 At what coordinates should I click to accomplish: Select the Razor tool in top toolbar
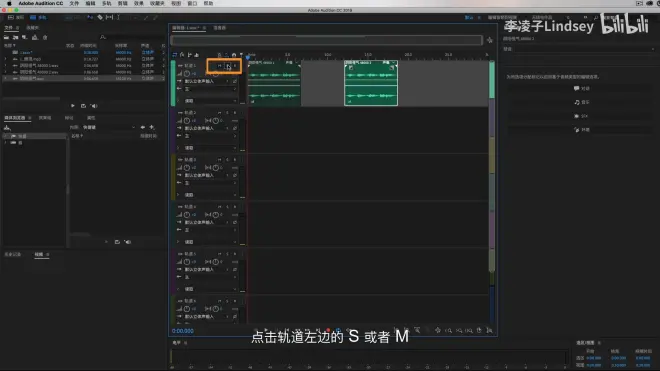coord(100,17)
